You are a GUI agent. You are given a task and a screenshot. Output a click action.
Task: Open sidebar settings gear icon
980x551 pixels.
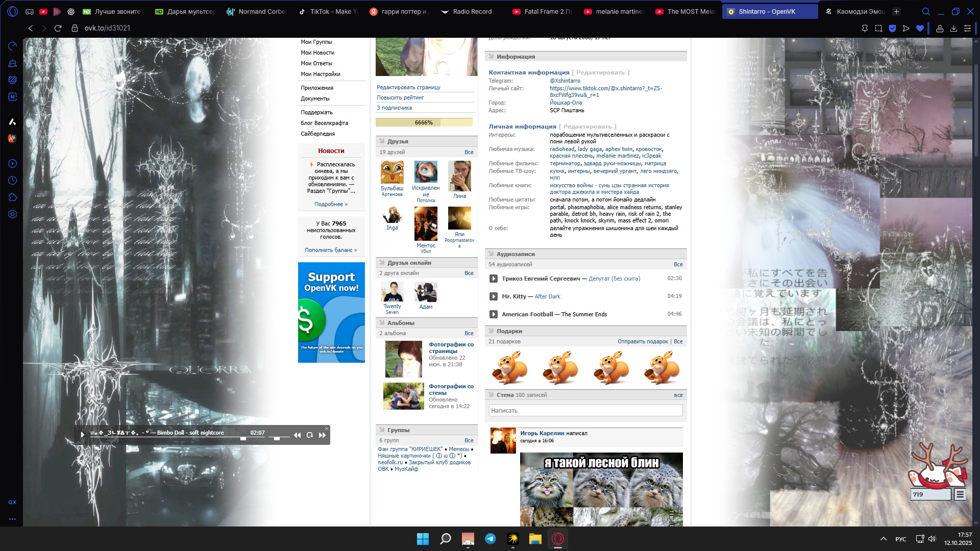[13, 214]
